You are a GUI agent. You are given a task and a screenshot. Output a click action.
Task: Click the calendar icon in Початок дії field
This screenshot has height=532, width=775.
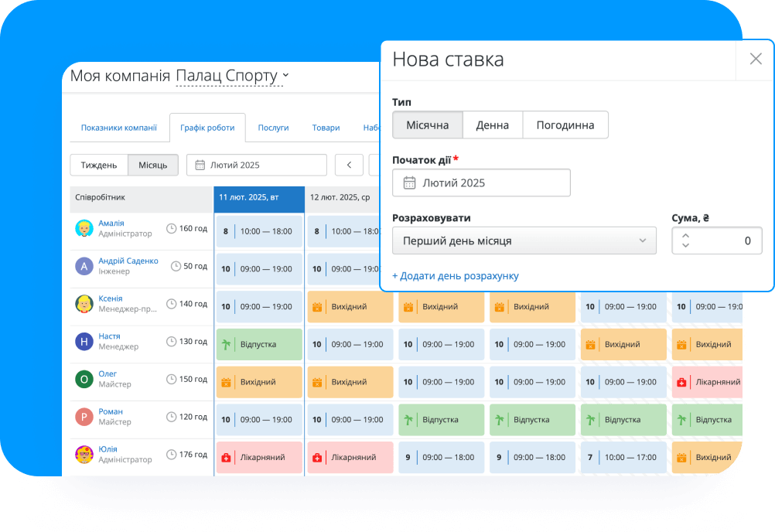tap(409, 183)
